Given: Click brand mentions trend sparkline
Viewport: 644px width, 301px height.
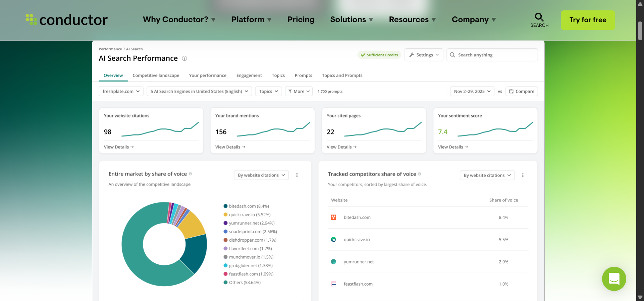Looking at the screenshot, I should (273, 130).
